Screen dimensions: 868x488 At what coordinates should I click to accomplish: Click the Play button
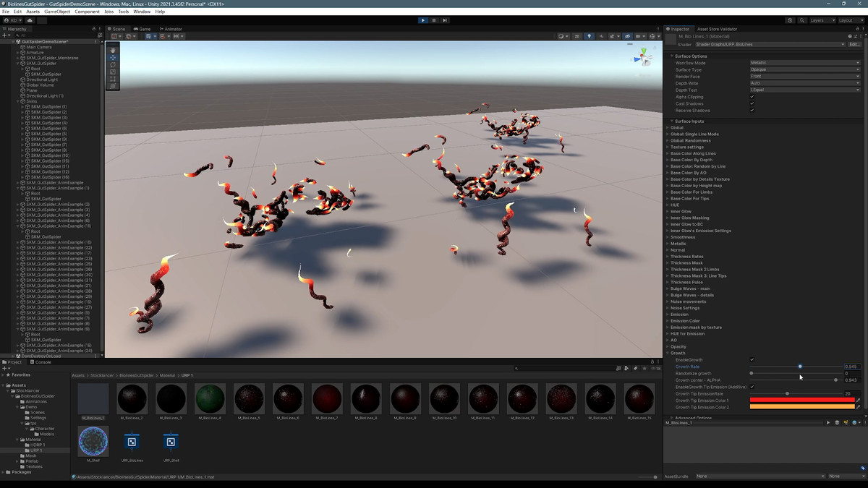[x=423, y=20]
